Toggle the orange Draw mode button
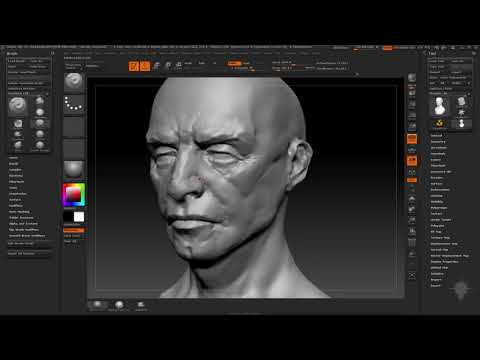Image resolution: width=480 pixels, height=360 pixels. [145, 66]
